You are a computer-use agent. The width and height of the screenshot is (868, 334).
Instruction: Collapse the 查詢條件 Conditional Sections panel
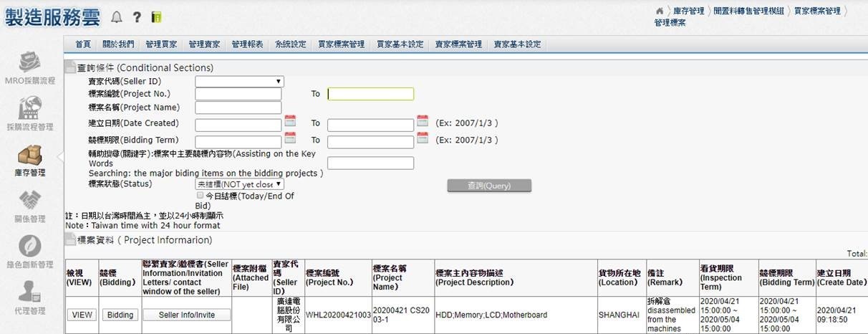pyautogui.click(x=70, y=68)
